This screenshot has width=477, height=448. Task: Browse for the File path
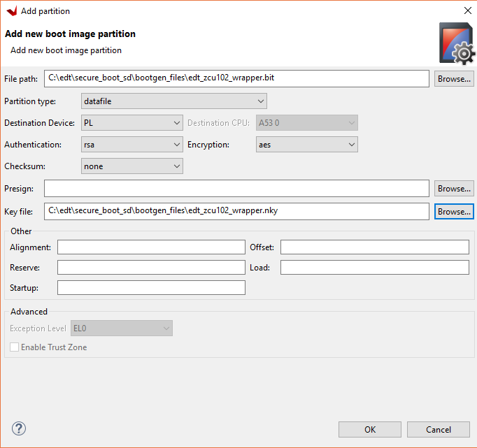pos(454,79)
